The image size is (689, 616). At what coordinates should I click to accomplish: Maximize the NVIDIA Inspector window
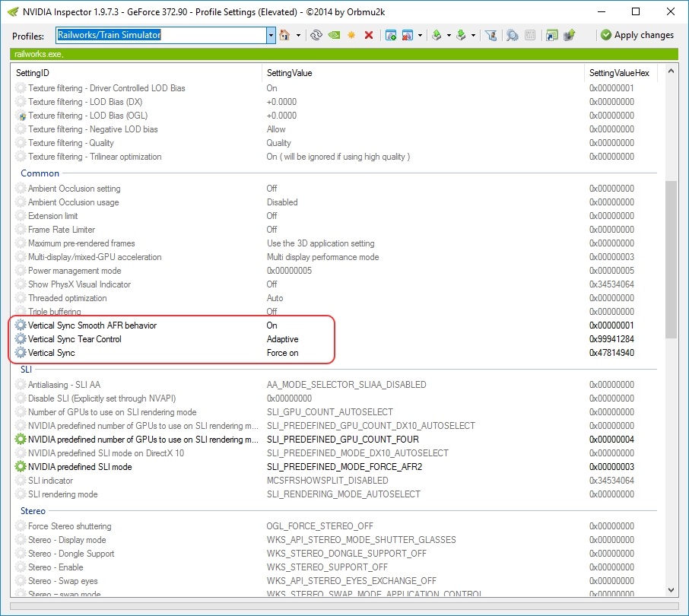pyautogui.click(x=636, y=11)
